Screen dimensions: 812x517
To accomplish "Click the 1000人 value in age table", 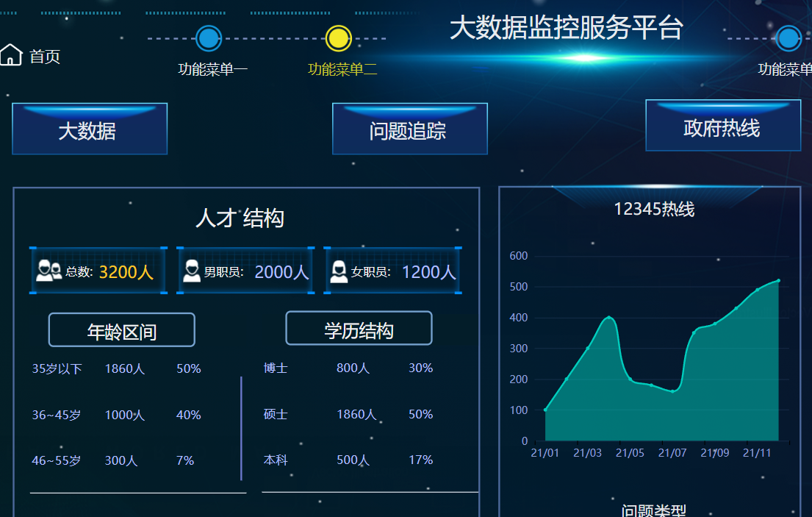I will coord(124,415).
